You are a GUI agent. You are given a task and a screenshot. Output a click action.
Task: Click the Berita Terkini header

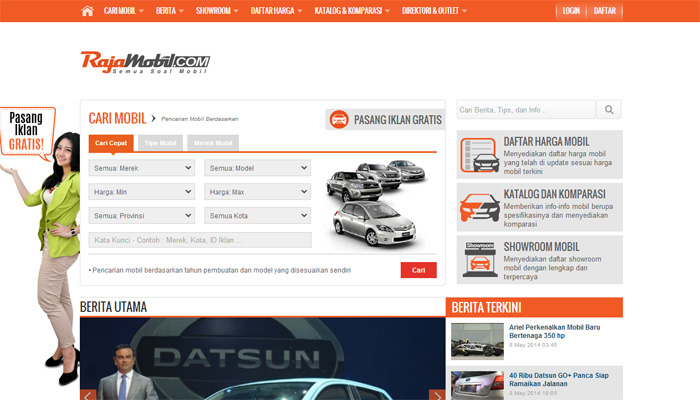click(x=534, y=308)
